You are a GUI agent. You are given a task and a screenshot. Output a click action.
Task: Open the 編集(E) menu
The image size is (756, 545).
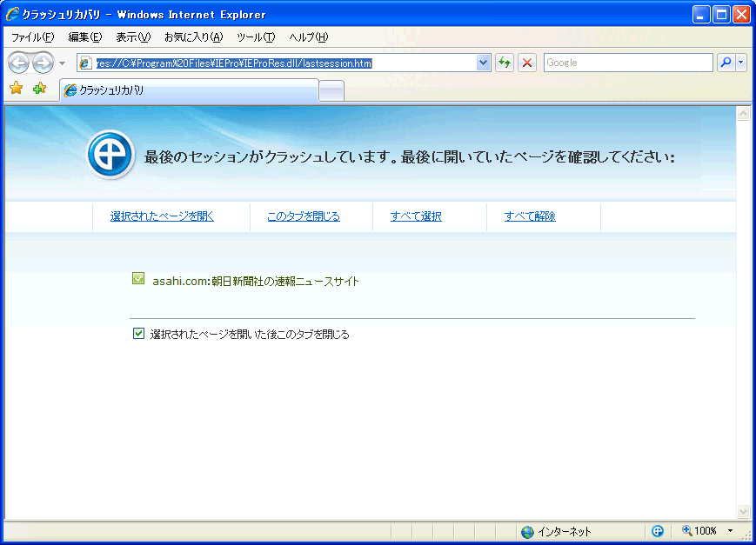tap(85, 37)
